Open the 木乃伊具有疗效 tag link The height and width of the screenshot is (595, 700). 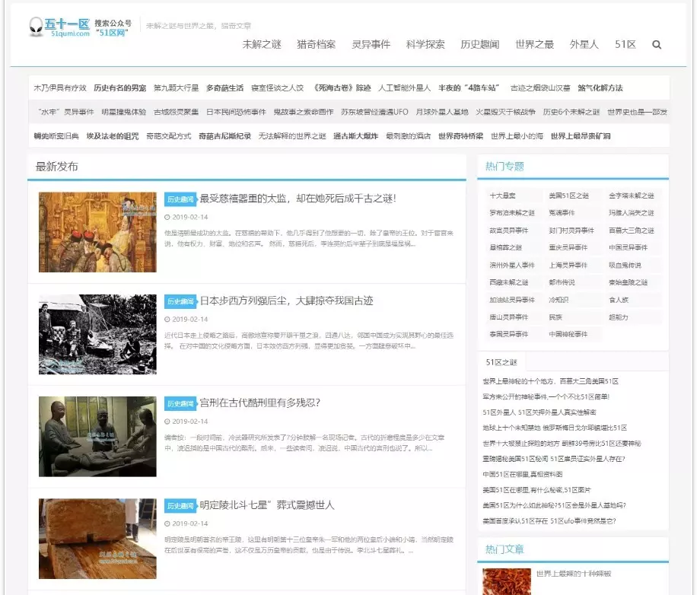point(60,88)
